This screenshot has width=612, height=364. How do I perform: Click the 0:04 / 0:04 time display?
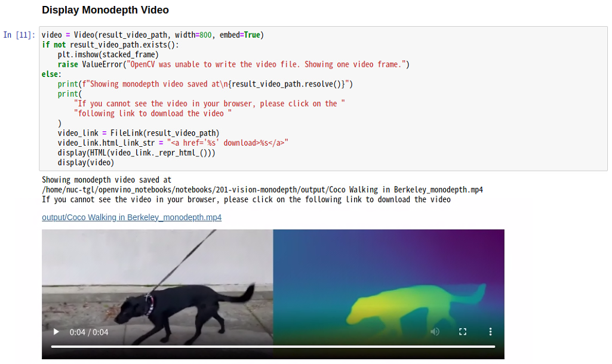click(x=89, y=332)
